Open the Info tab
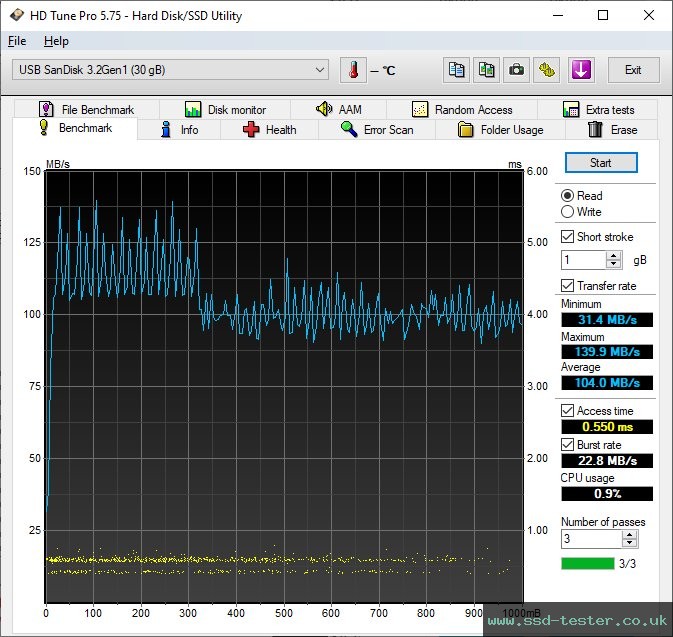The width and height of the screenshot is (673, 637). click(x=179, y=130)
